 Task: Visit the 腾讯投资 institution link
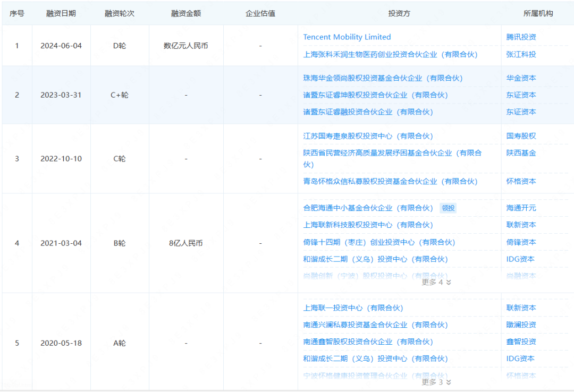point(520,37)
